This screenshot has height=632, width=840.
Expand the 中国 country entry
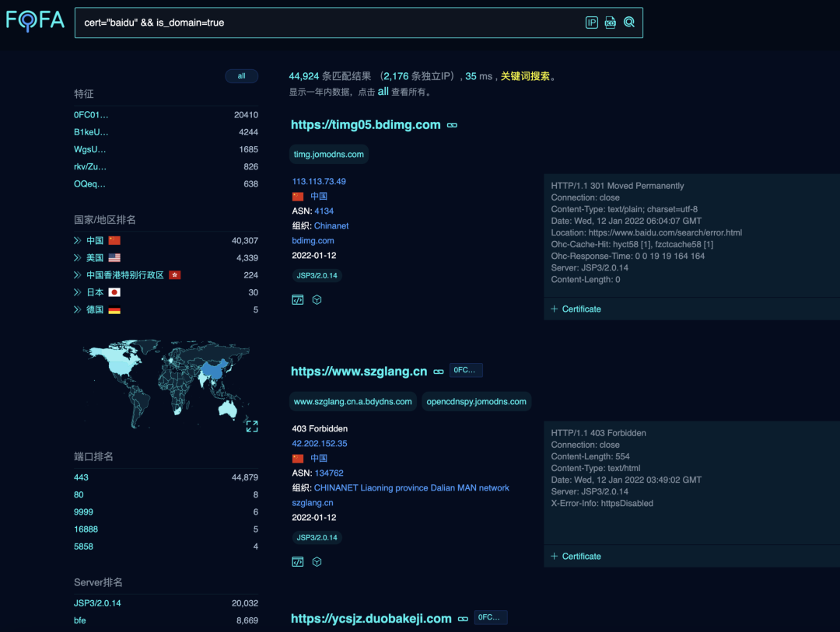77,240
